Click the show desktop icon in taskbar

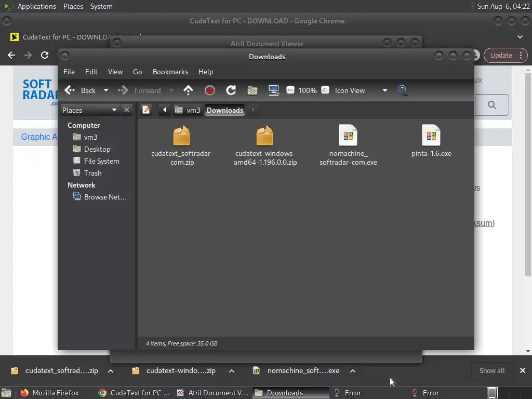pos(6,393)
